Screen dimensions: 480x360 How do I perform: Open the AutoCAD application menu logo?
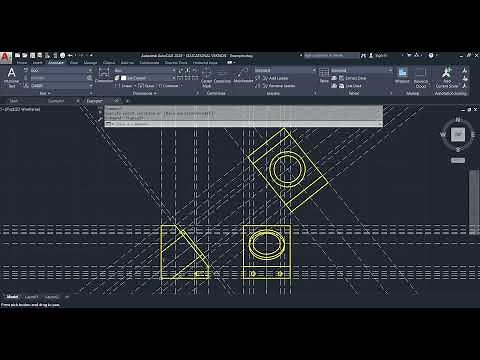(x=5, y=57)
